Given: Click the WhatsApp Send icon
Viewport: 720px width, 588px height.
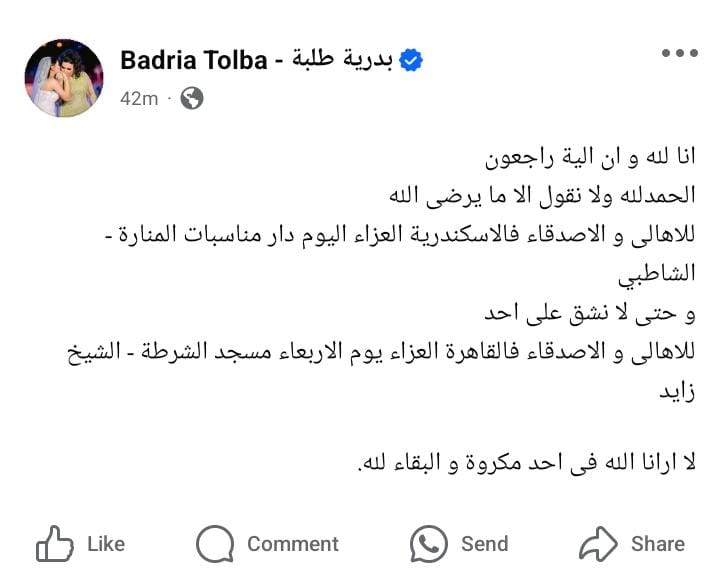Looking at the screenshot, I should 429,545.
